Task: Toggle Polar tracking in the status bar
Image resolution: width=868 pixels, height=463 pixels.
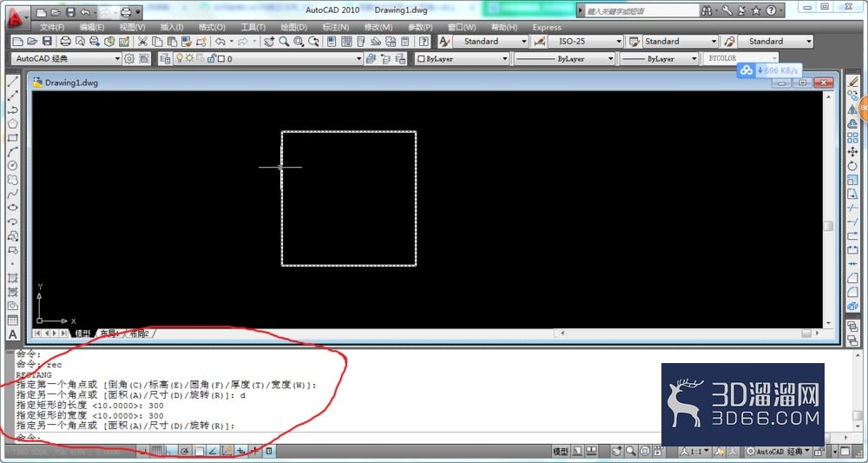Action: coord(185,452)
